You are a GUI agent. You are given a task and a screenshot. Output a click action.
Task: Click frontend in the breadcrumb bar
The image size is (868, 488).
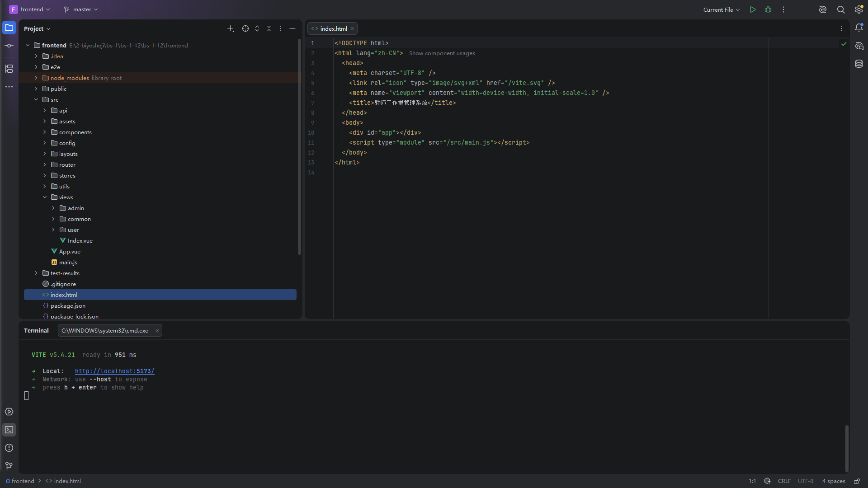point(20,481)
